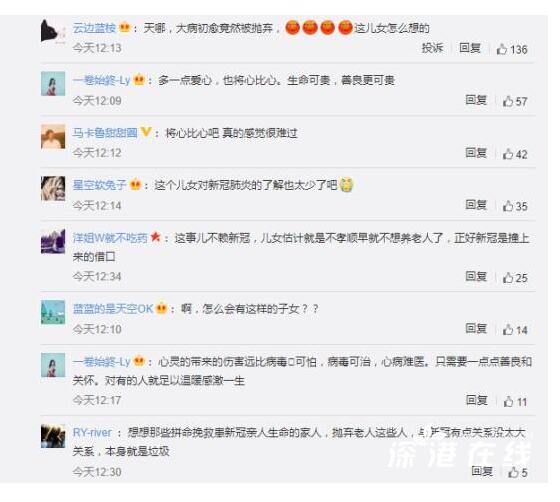The height and width of the screenshot is (502, 560).
Task: Click 投诉 on the first comment
Action: [432, 48]
